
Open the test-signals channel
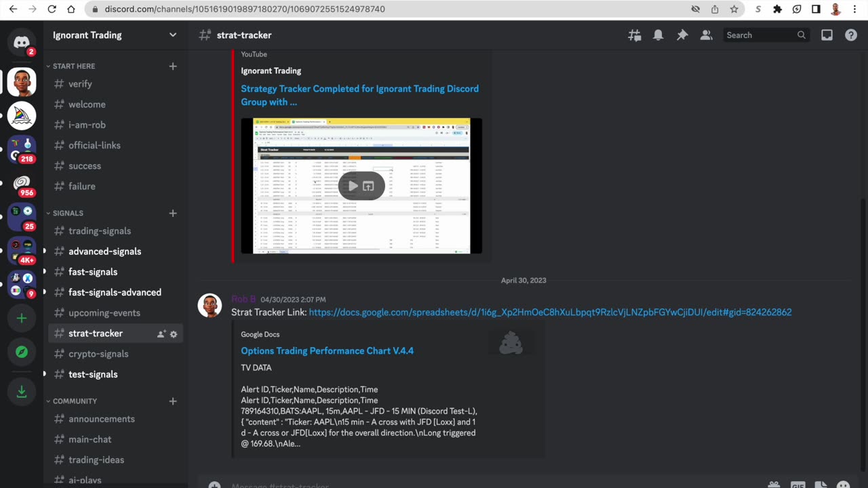pos(115,374)
